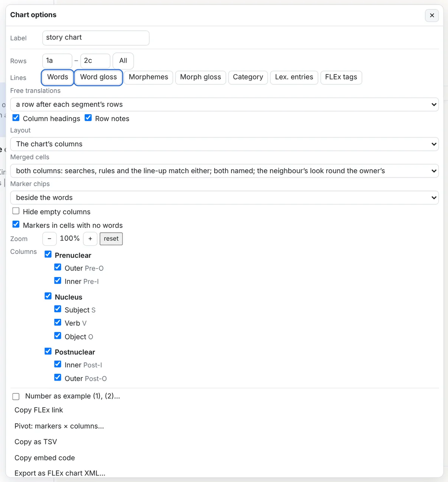Uncheck the Prenuclear column group
448x482 pixels.
click(48, 255)
